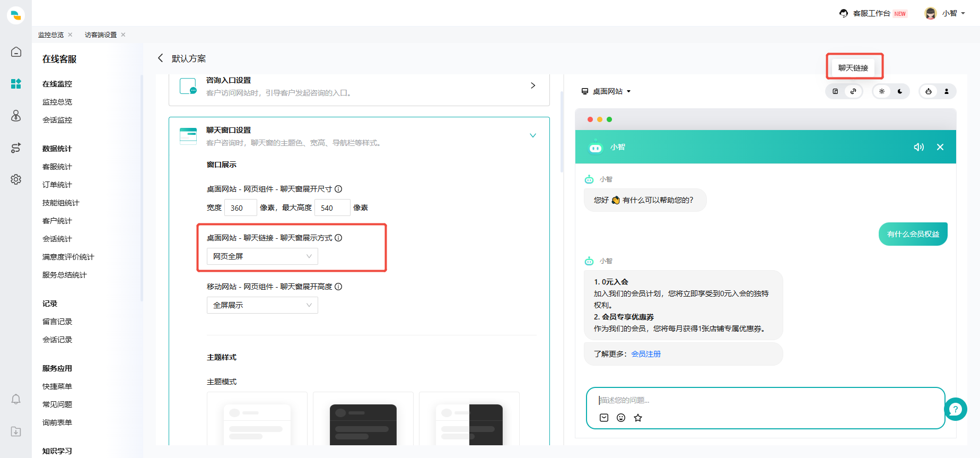The width and height of the screenshot is (980, 458).
Task: Close the 监控总览 tab
Action: (70, 34)
